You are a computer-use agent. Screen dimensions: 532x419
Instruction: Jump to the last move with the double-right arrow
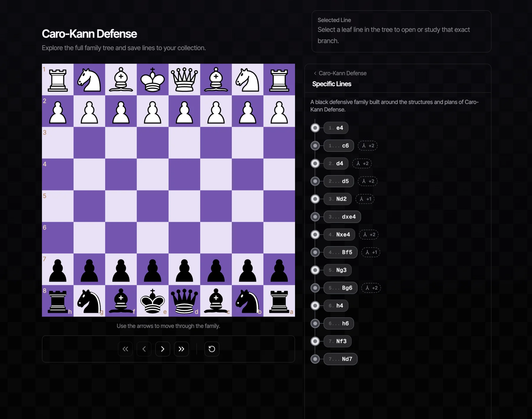(x=181, y=349)
